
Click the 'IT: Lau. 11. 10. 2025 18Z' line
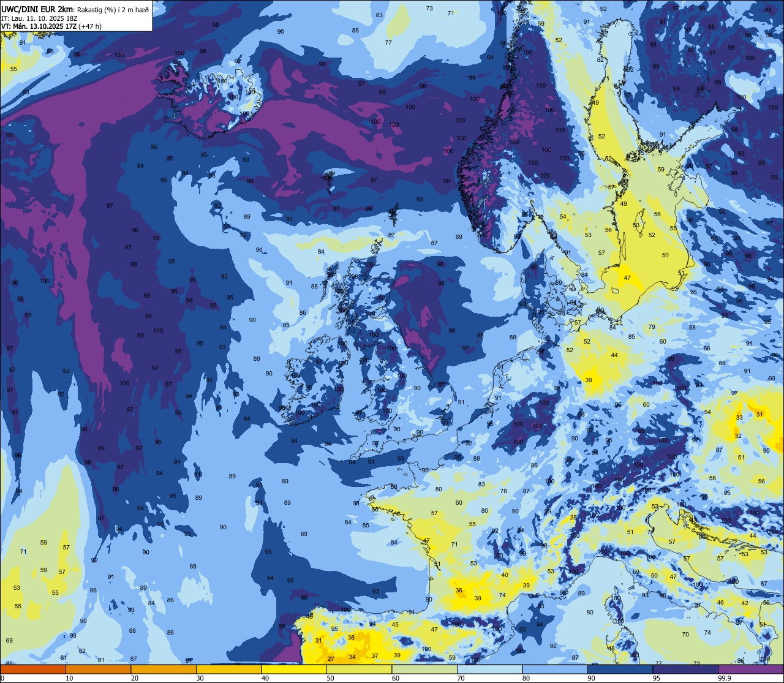(39, 18)
